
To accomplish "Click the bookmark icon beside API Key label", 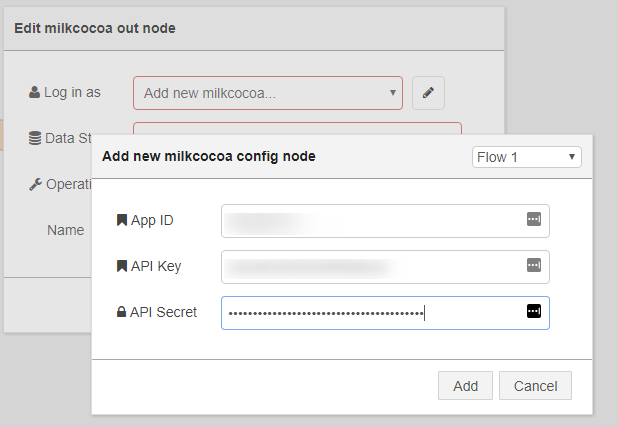I will [122, 266].
